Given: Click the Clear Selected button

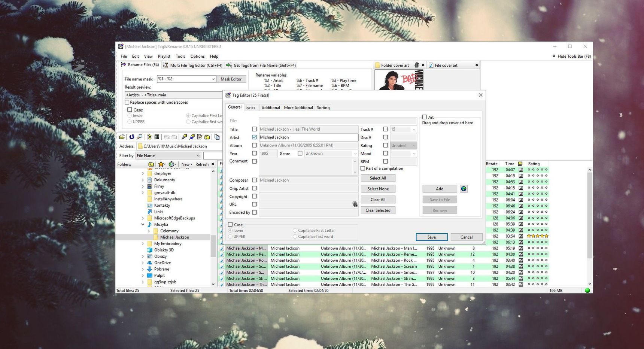Looking at the screenshot, I should [x=378, y=210].
